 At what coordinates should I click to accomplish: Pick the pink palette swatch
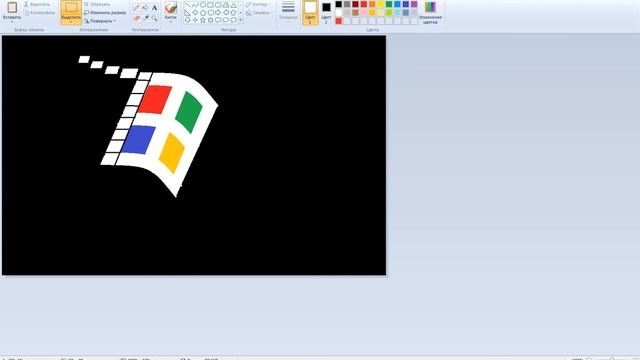click(x=364, y=13)
